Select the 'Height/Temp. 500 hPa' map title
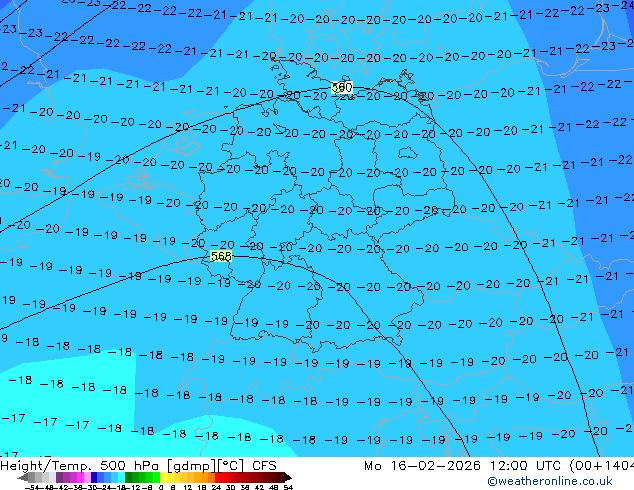 81,466
